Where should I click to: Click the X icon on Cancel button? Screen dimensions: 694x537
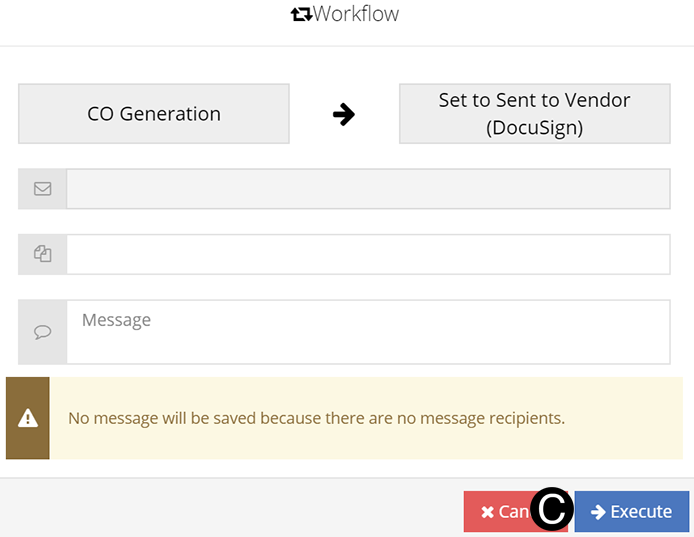[487, 512]
